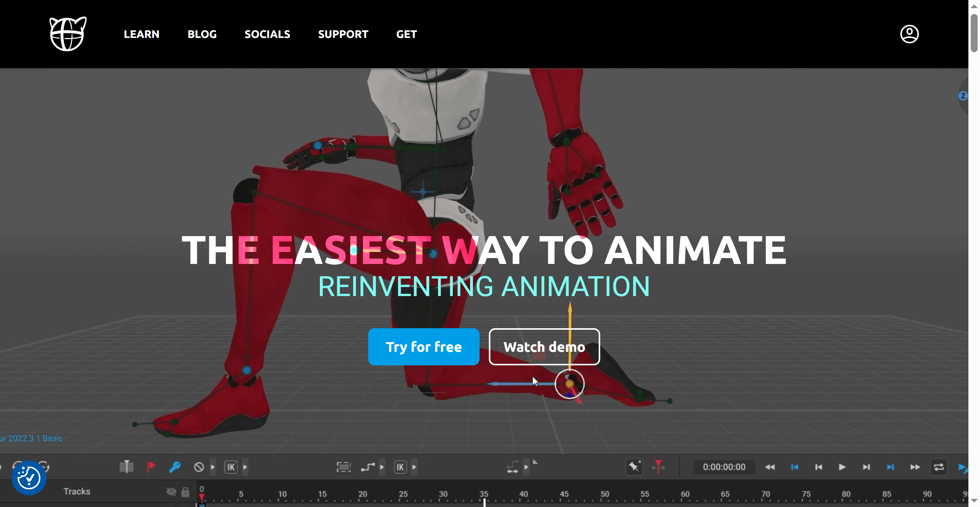Click the Watch demo button

[x=544, y=347]
